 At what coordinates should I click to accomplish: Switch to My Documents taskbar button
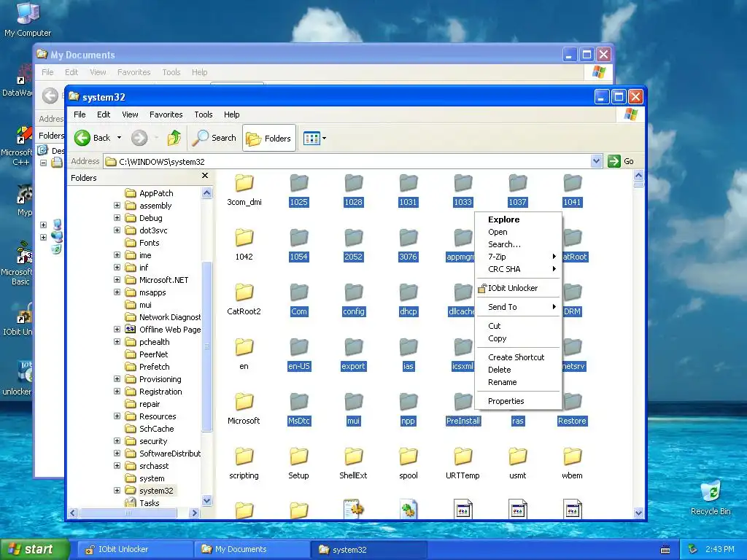251,550
